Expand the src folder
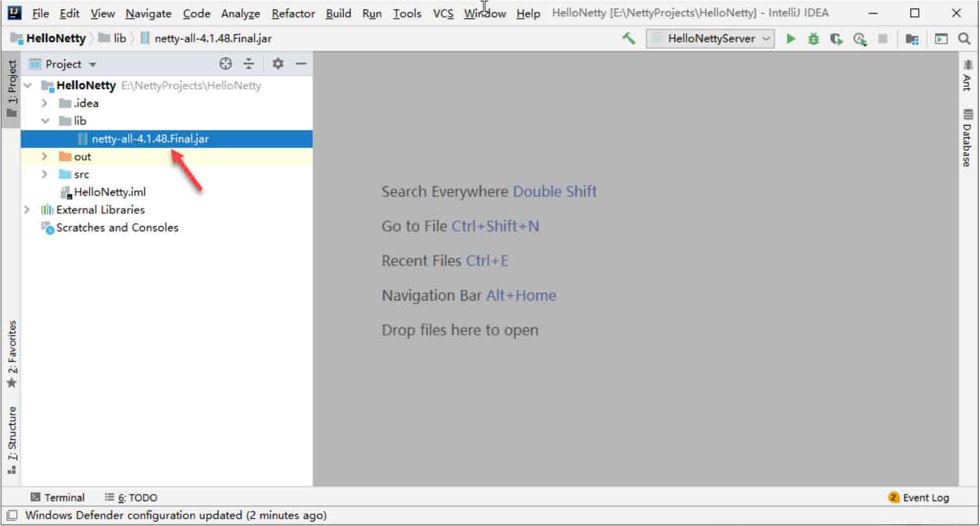Screen dimensions: 980x526 [x=44, y=174]
